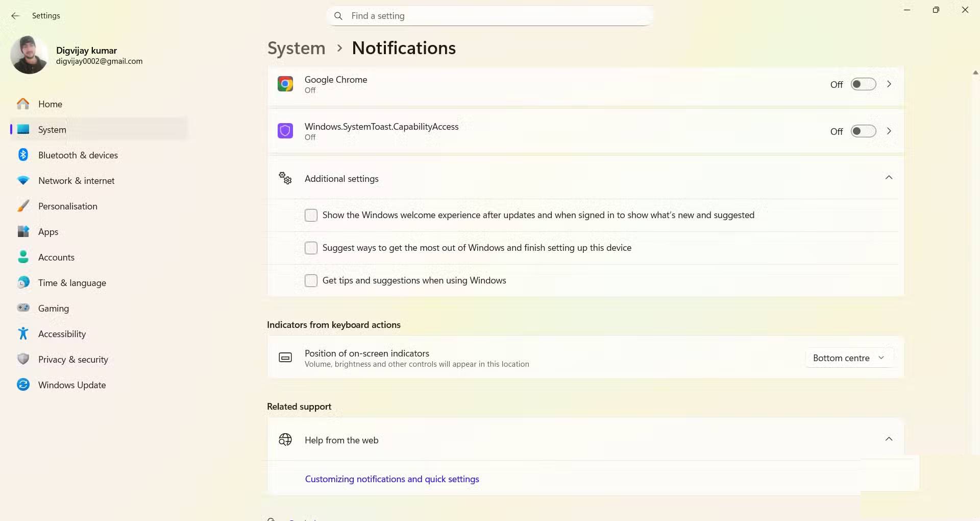
Task: Click the search magnifier icon
Action: (x=338, y=16)
